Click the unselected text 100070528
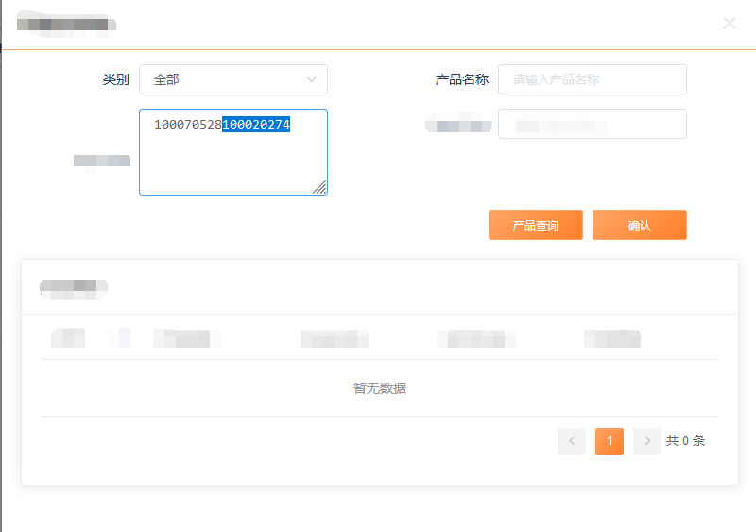 (x=187, y=125)
